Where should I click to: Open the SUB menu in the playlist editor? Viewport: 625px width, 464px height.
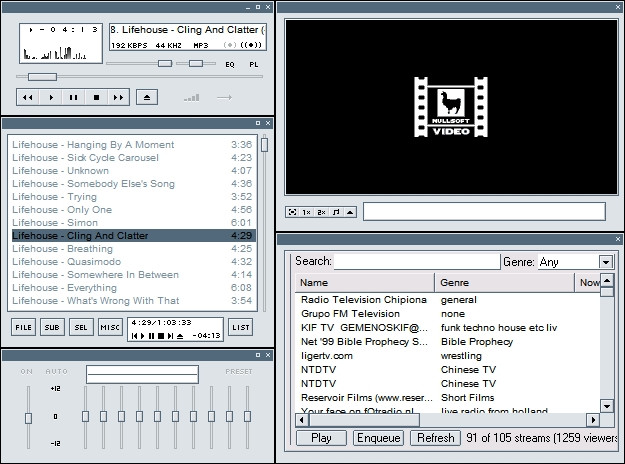point(52,327)
